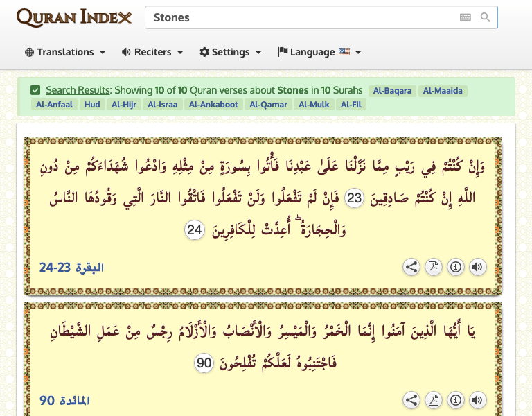This screenshot has width=532, height=416.
Task: Filter results by Al-Baqara surah tag
Action: (392, 91)
